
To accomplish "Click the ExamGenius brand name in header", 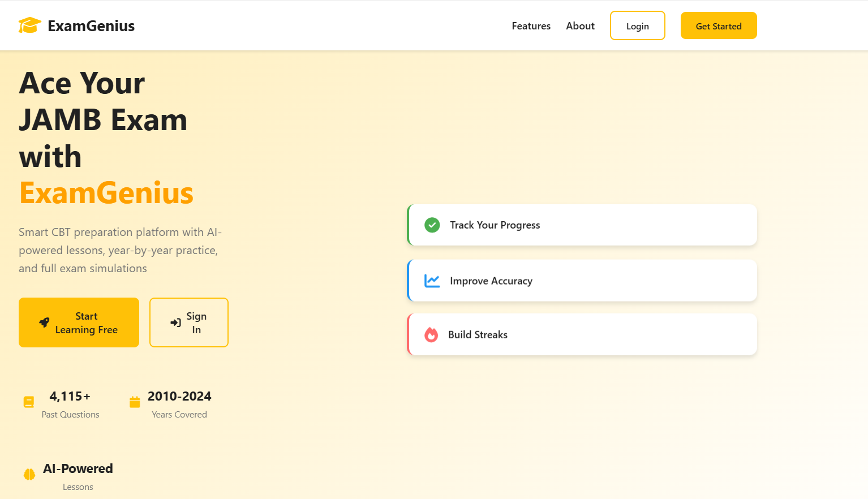I will tap(91, 26).
